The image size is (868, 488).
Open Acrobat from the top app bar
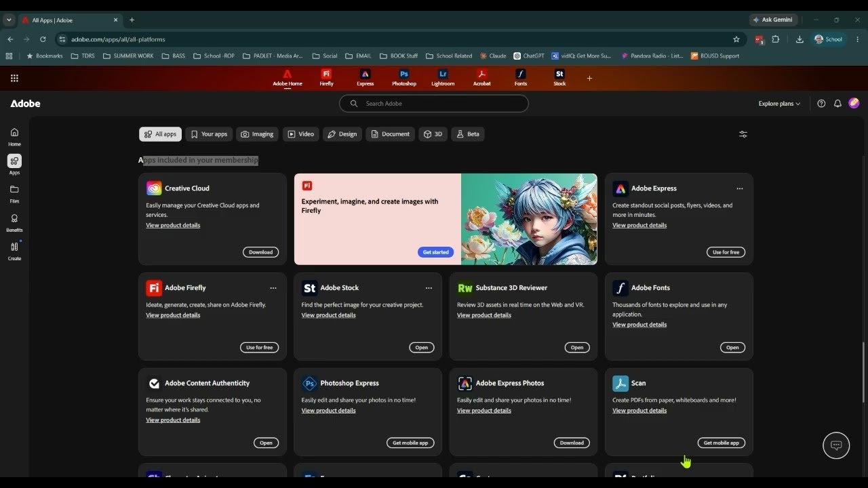pyautogui.click(x=482, y=77)
